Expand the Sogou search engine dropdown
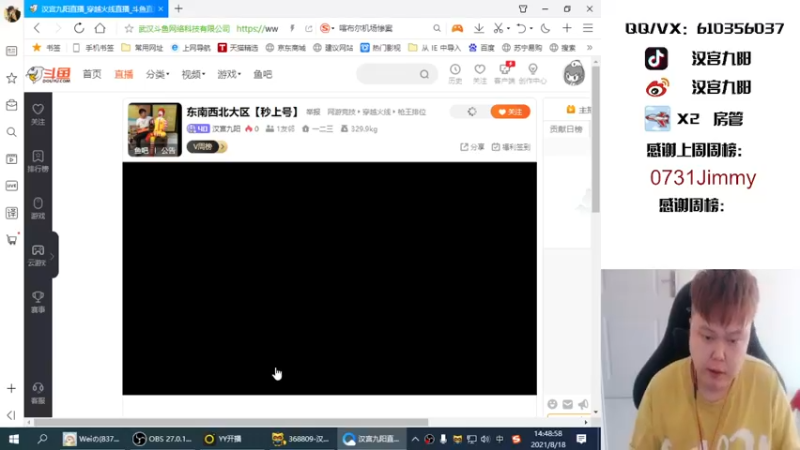The width and height of the screenshot is (800, 450). coord(333,29)
